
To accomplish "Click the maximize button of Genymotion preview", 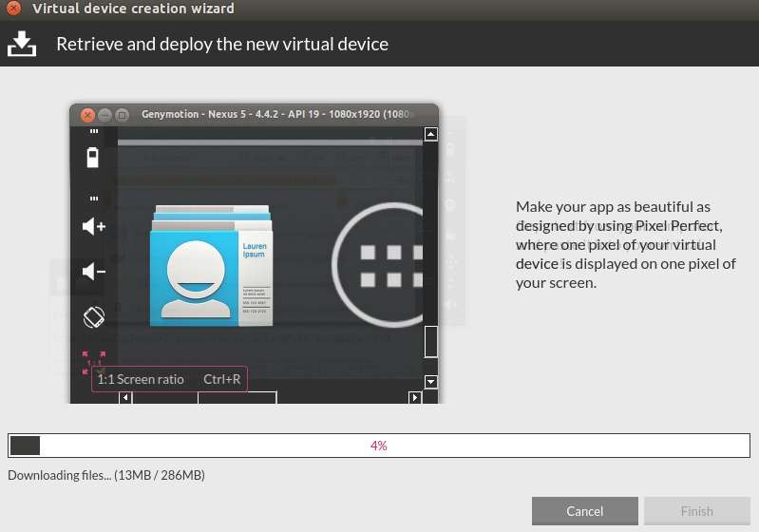I will pos(123,115).
